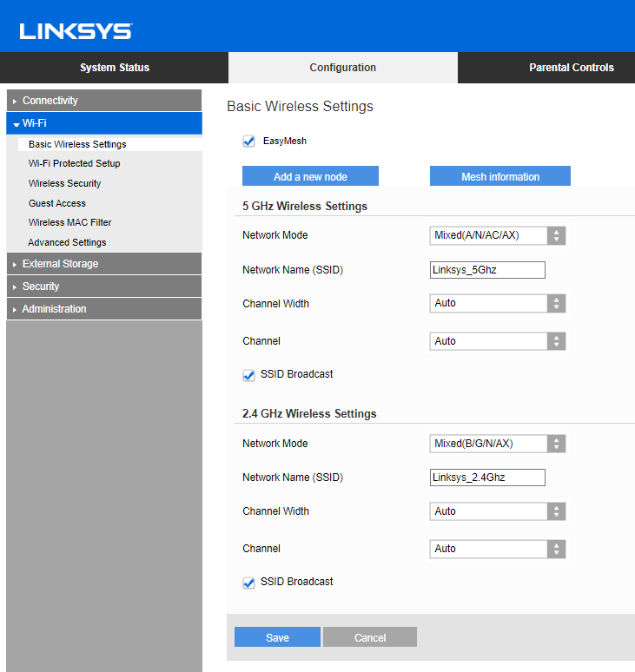
Task: Collapse the Wi-Fi section
Action: click(104, 123)
